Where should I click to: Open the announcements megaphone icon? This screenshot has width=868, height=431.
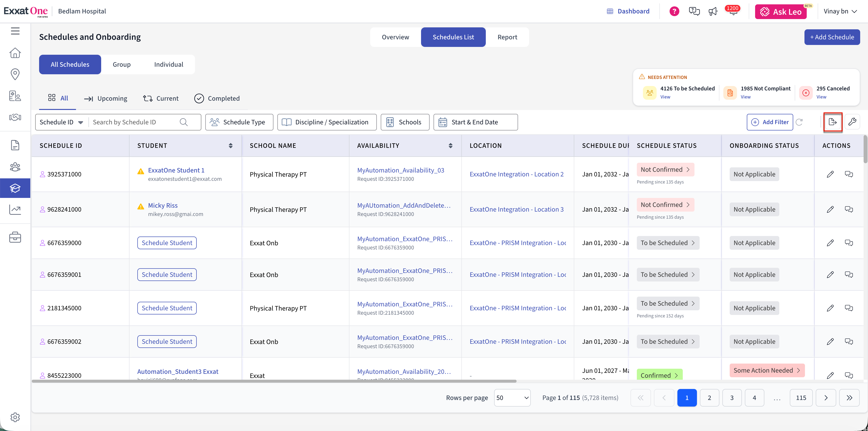point(713,11)
